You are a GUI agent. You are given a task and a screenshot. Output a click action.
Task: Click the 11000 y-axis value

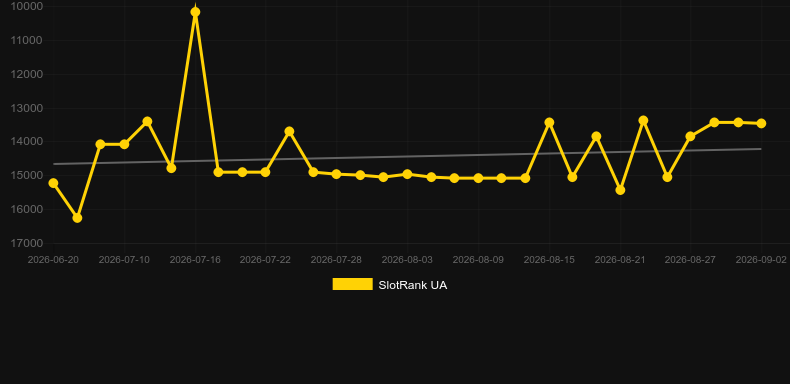27,40
